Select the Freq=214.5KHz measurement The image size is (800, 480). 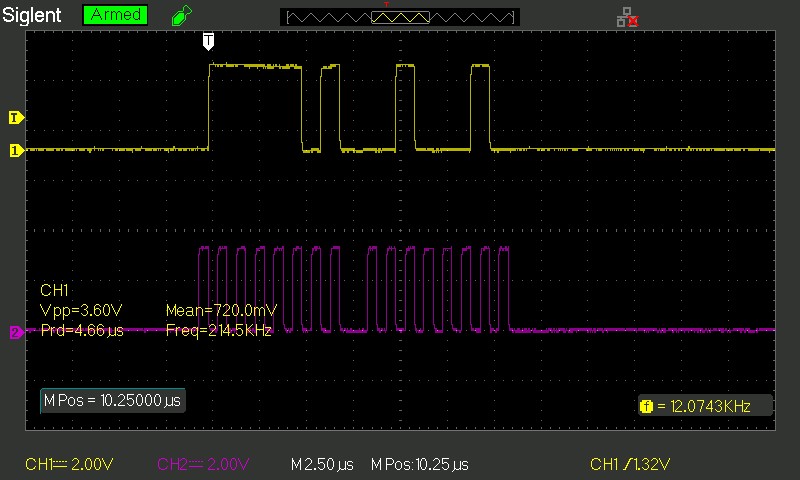pos(218,330)
